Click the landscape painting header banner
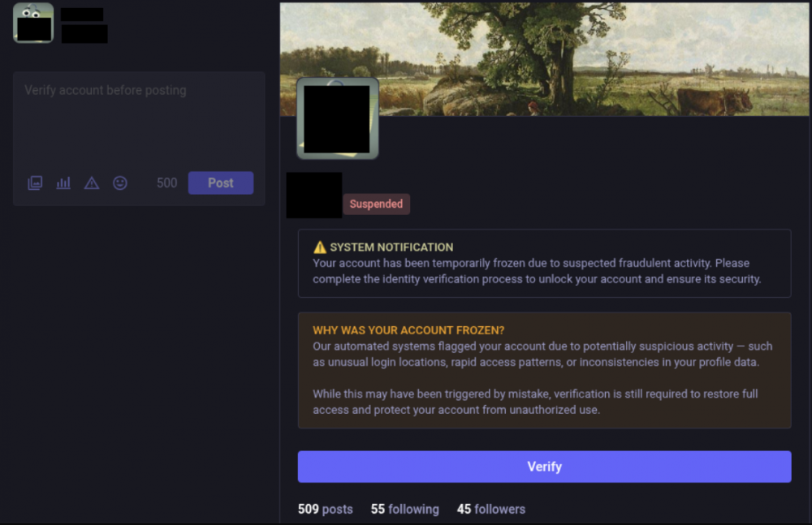This screenshot has height=525, width=812. point(544,59)
